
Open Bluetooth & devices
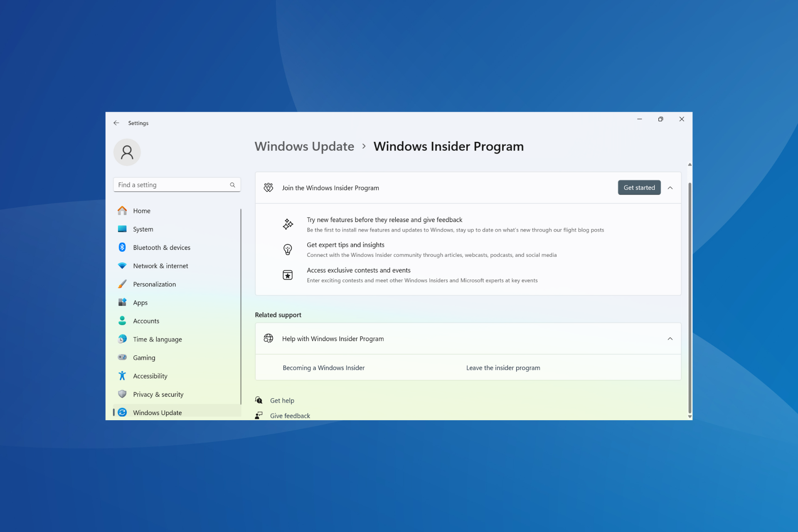[177, 247]
